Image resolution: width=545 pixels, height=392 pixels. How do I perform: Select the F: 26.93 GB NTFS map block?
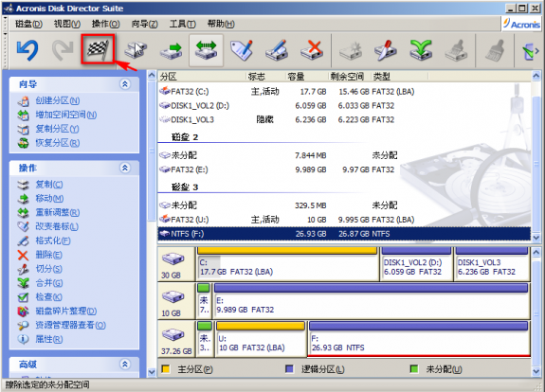pos(419,339)
